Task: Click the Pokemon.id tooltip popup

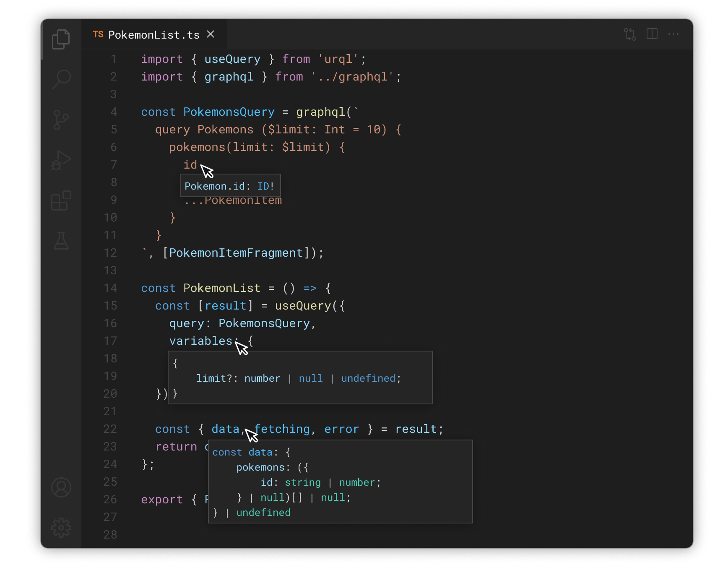Action: pyautogui.click(x=230, y=185)
